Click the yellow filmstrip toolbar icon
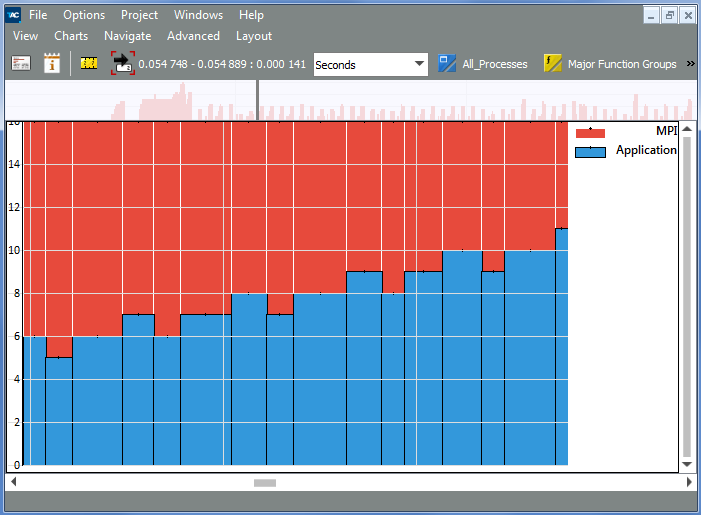 point(89,64)
